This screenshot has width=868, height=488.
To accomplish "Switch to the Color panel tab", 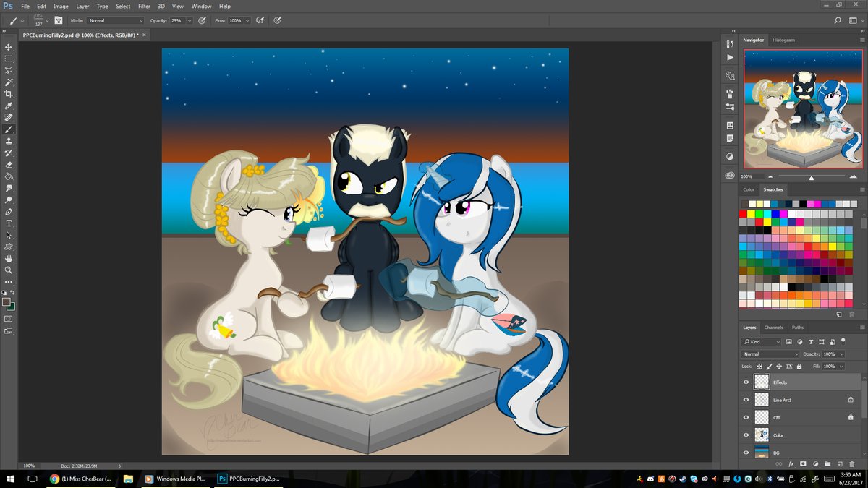I will 749,189.
